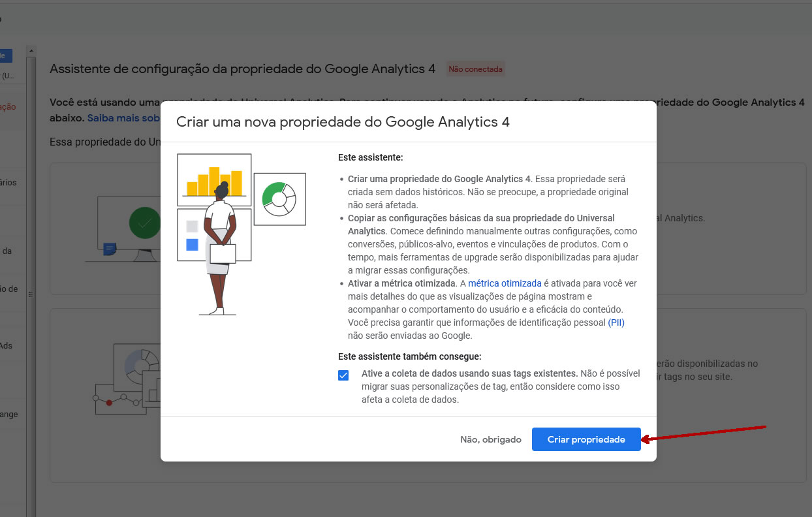Click the scroll-up arrow of the sidebar scrollbar
The image size is (812, 517).
click(30, 50)
